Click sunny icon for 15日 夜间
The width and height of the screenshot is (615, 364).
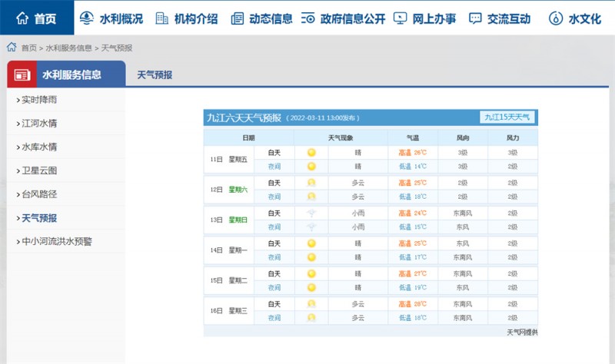coord(311,287)
